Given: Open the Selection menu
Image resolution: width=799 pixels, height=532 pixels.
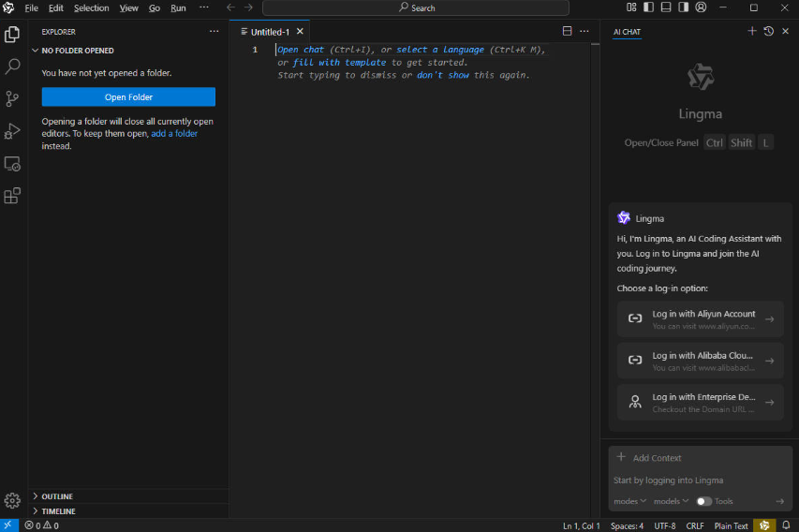Looking at the screenshot, I should point(91,7).
